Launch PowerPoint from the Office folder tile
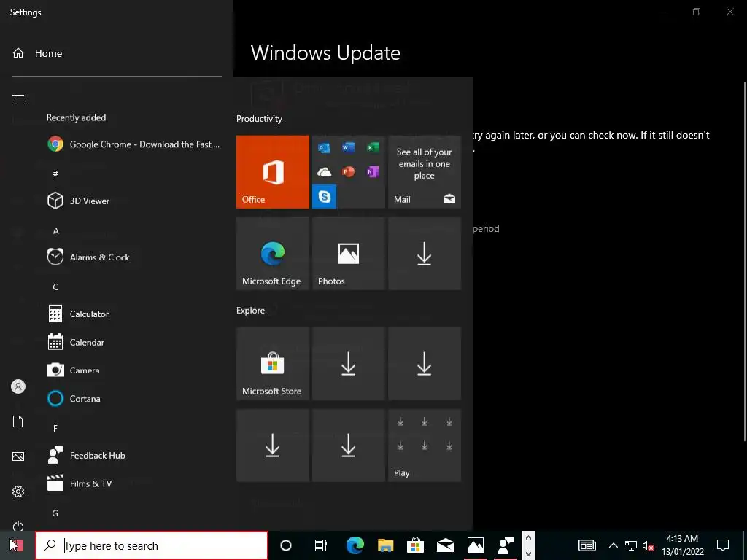The image size is (747, 560). [348, 172]
